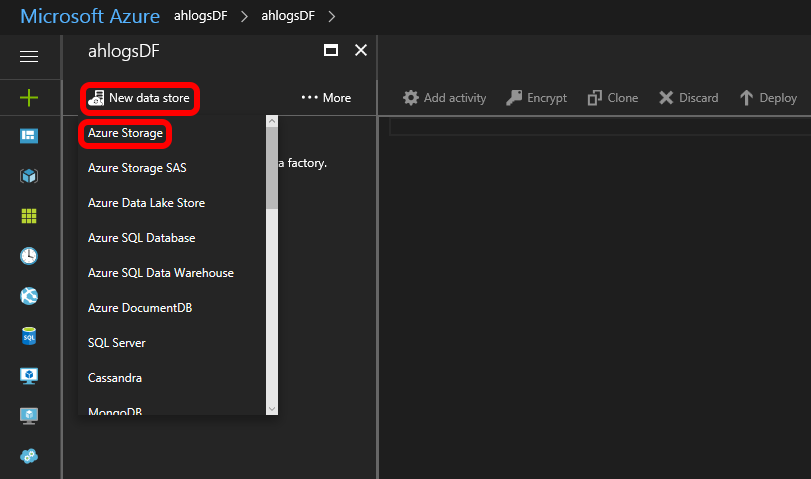Click the Deploy label
811x479 pixels.
(778, 98)
